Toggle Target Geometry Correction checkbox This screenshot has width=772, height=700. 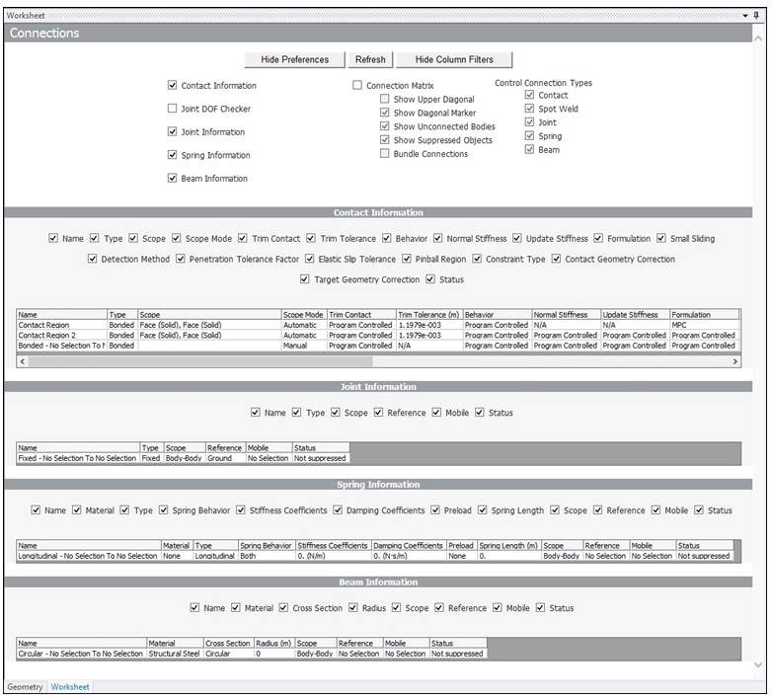pyautogui.click(x=305, y=279)
